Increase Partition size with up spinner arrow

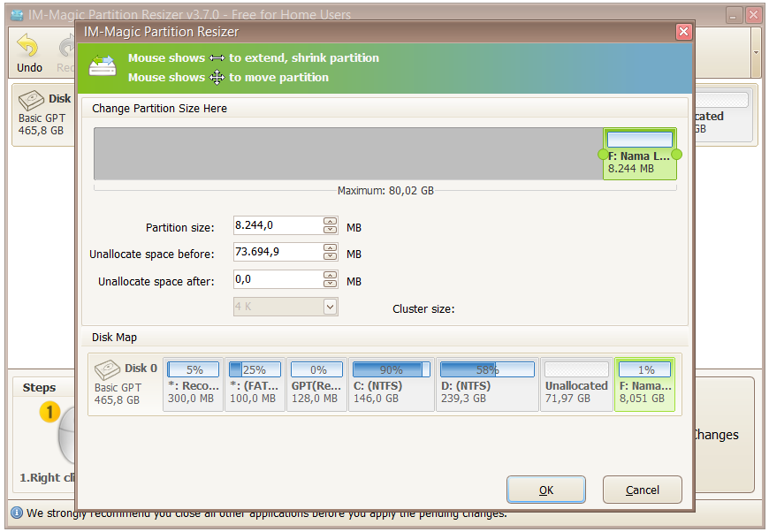(330, 222)
